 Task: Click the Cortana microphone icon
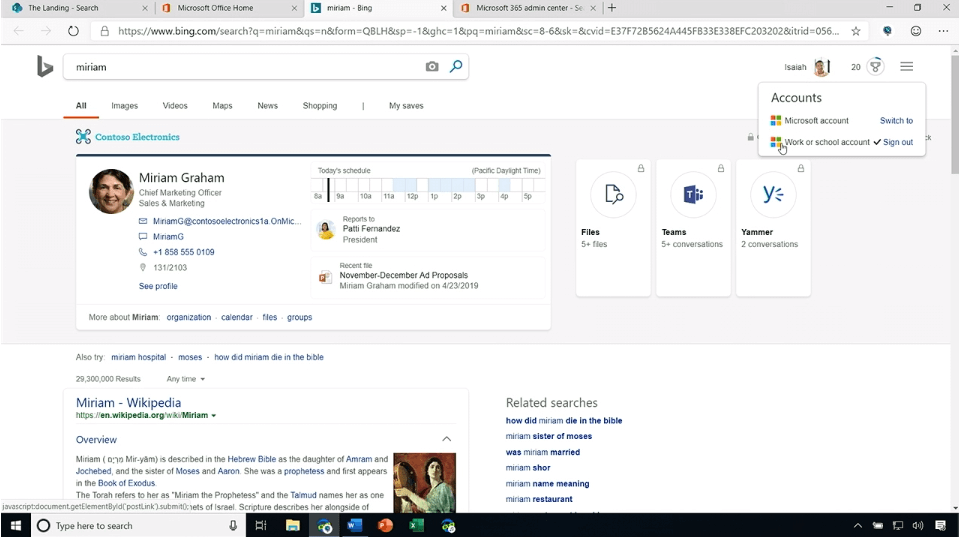tap(233, 525)
